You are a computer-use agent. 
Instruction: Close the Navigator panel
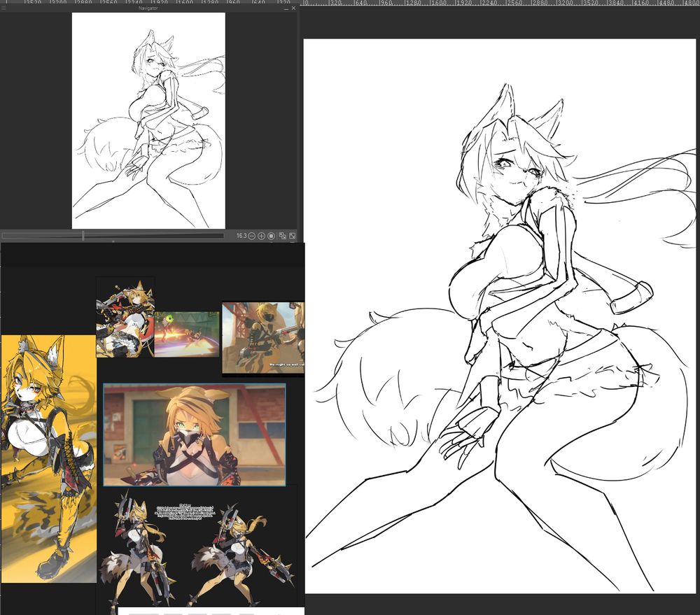coord(293,8)
